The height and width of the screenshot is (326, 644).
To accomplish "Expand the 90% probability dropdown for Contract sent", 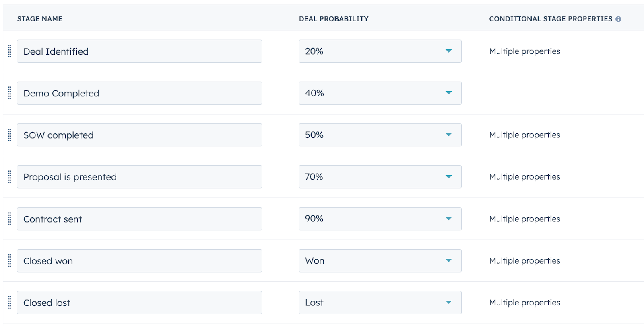I will click(380, 219).
